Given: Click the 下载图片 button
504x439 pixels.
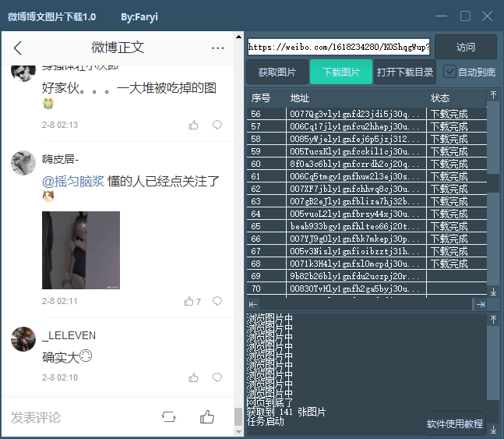Looking at the screenshot, I should click(x=341, y=72).
